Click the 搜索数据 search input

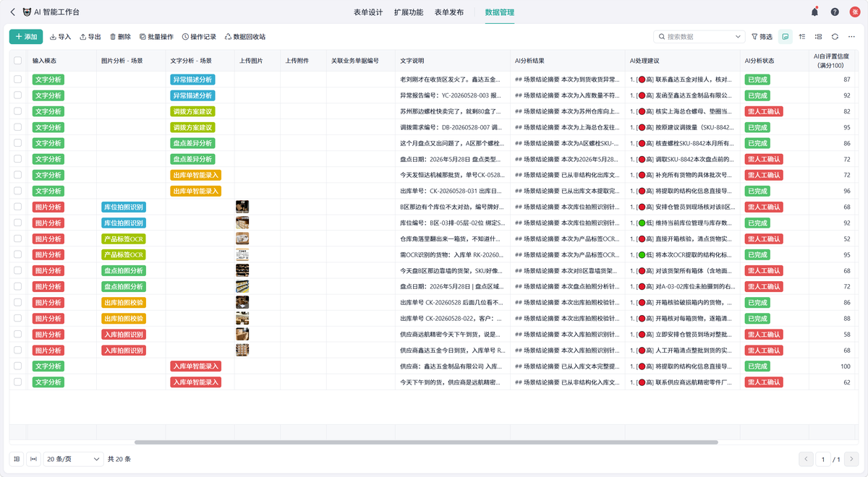tap(699, 37)
